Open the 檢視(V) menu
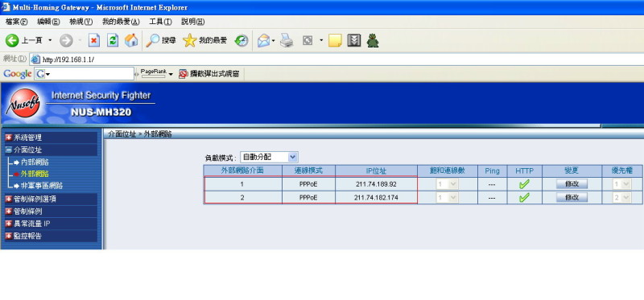 [81, 22]
